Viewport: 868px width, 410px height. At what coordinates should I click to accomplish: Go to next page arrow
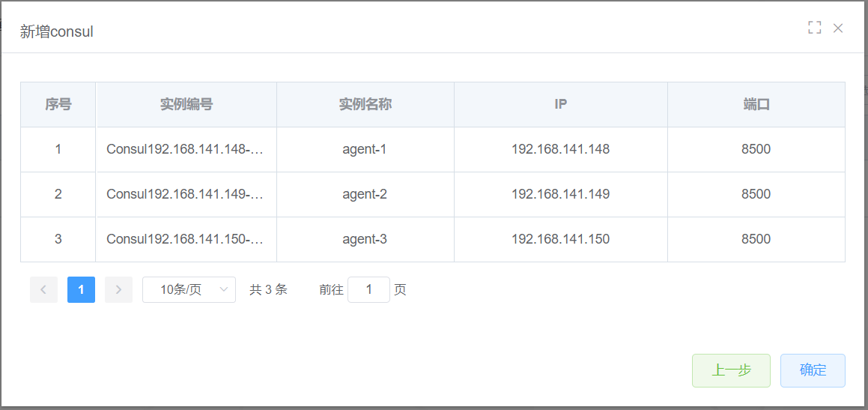coord(118,290)
